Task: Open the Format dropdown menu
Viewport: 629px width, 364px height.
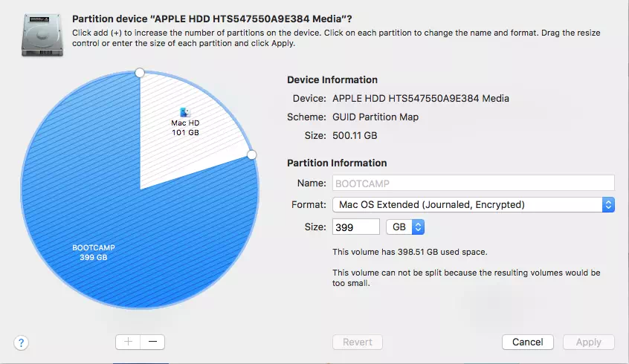Action: 474,205
